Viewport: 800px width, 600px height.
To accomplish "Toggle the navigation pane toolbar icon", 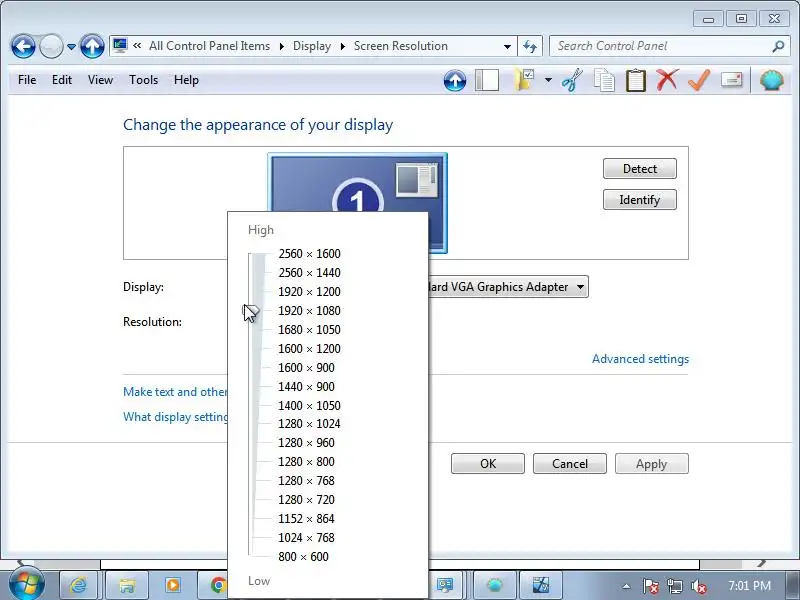I will pos(487,81).
